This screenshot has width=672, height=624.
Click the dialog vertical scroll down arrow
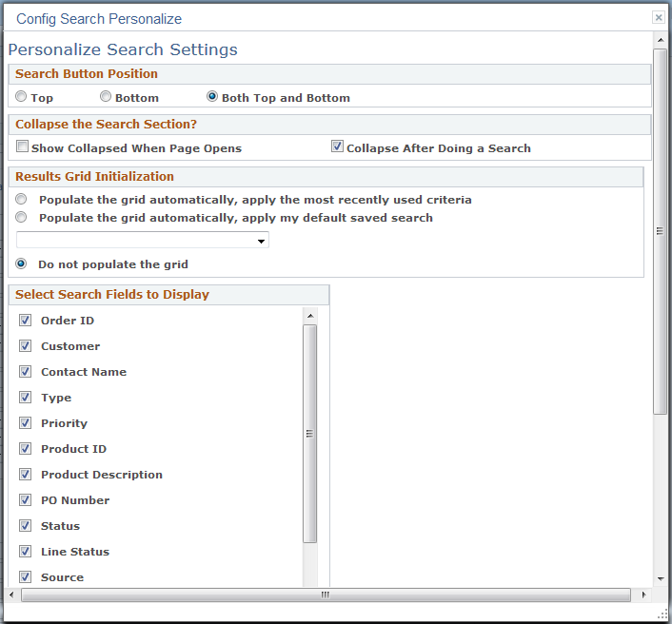(660, 578)
